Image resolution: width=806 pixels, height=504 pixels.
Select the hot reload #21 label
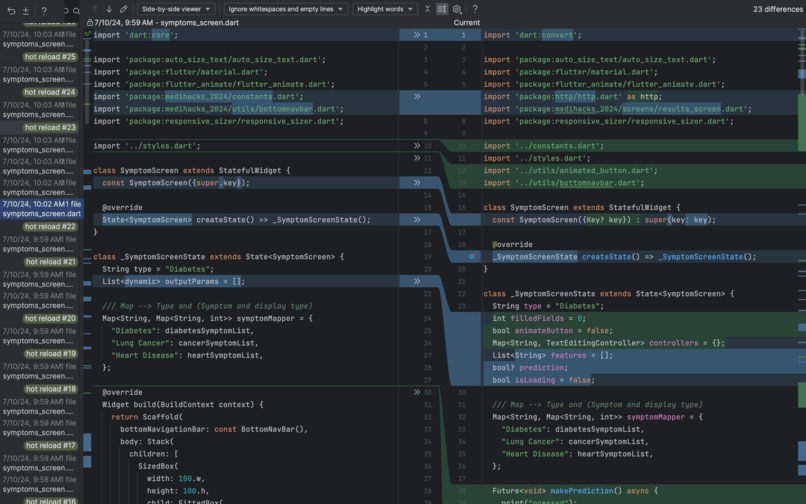point(50,262)
